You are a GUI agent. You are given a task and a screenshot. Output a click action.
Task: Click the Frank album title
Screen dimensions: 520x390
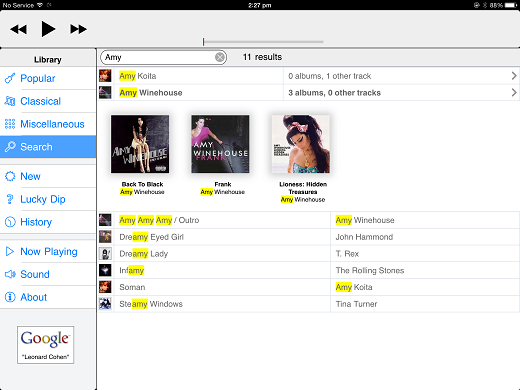click(x=223, y=184)
